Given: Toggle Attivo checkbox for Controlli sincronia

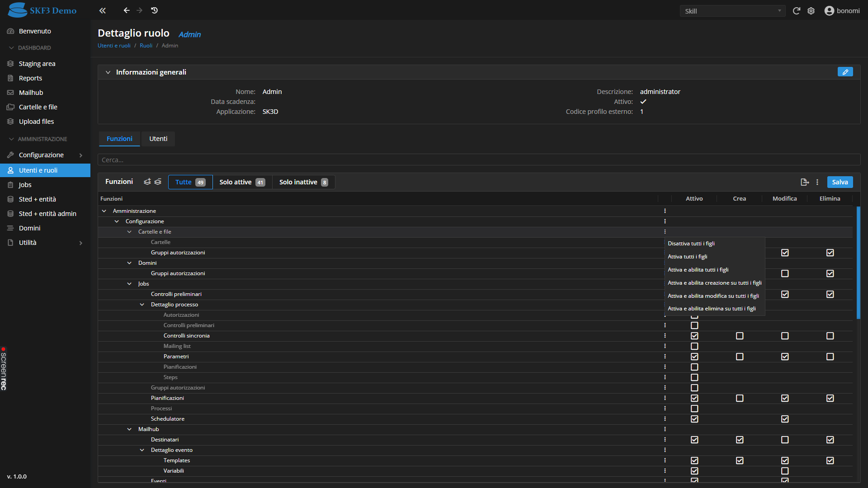Looking at the screenshot, I should (694, 336).
